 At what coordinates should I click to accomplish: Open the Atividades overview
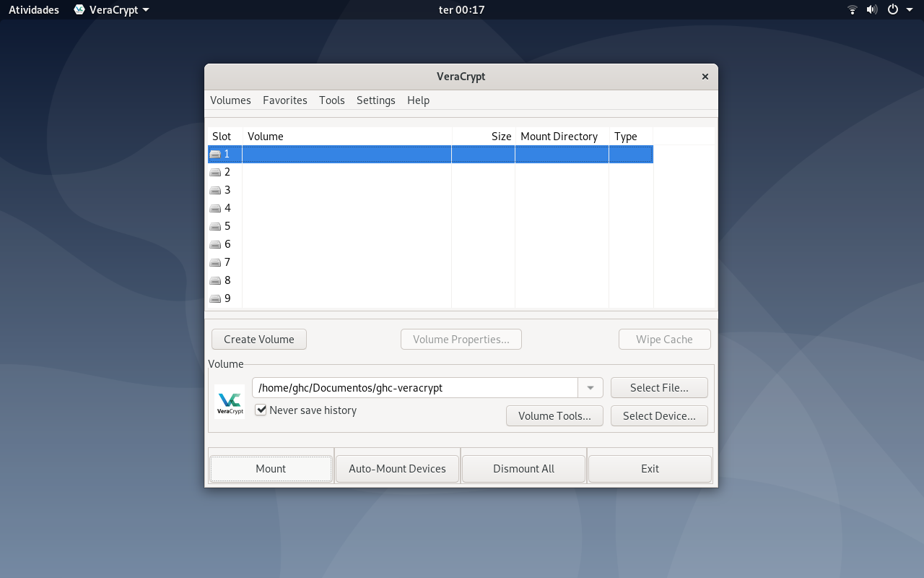(34, 10)
